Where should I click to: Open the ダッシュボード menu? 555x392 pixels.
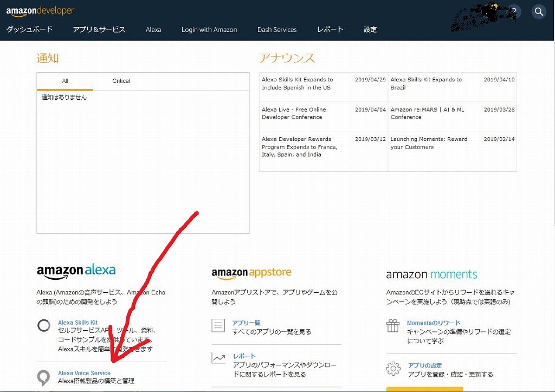[29, 29]
